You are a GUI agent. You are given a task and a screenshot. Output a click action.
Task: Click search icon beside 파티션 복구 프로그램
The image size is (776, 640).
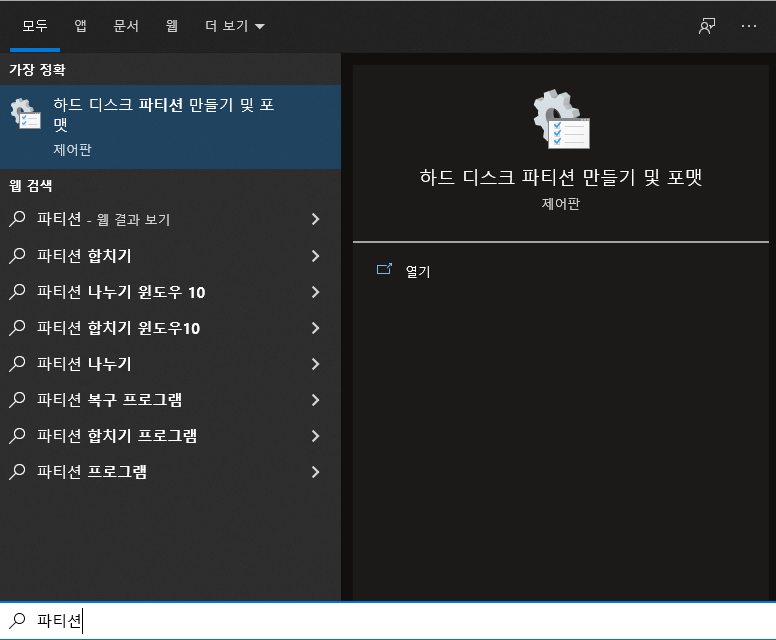click(17, 399)
